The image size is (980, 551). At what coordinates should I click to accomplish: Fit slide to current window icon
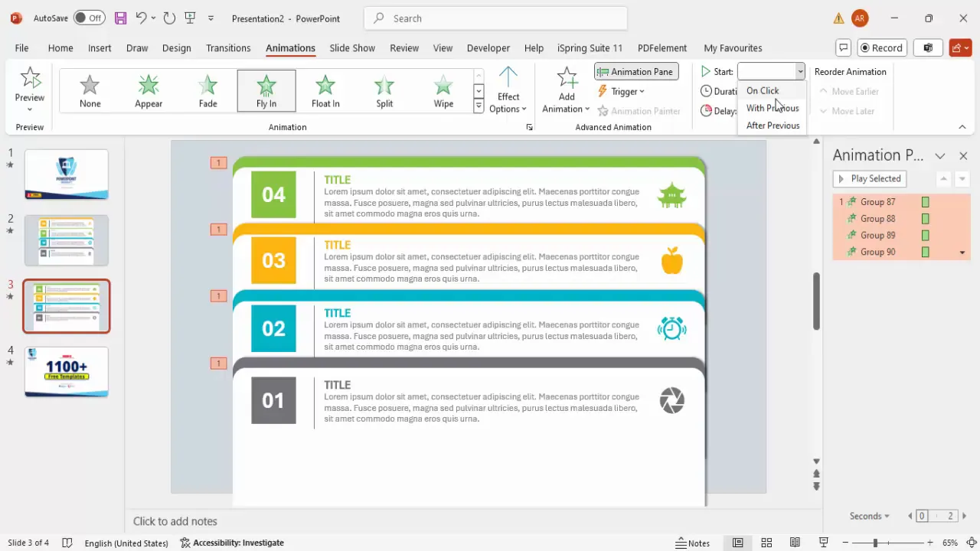coord(971,543)
